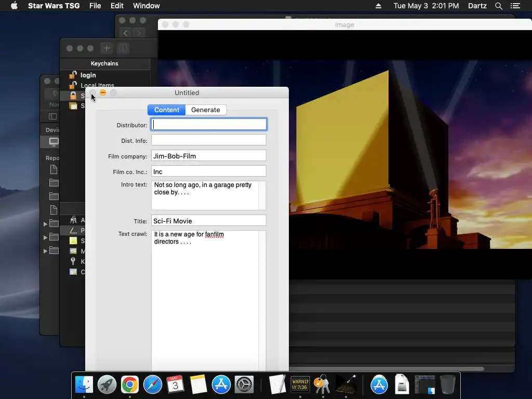
Task: Open Calendar from the Dock
Action: 176,385
